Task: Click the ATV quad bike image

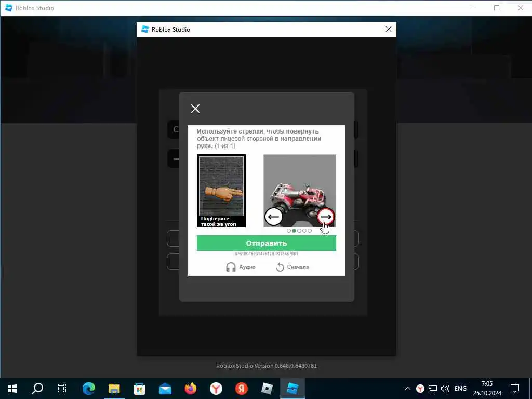Action: coord(300,191)
